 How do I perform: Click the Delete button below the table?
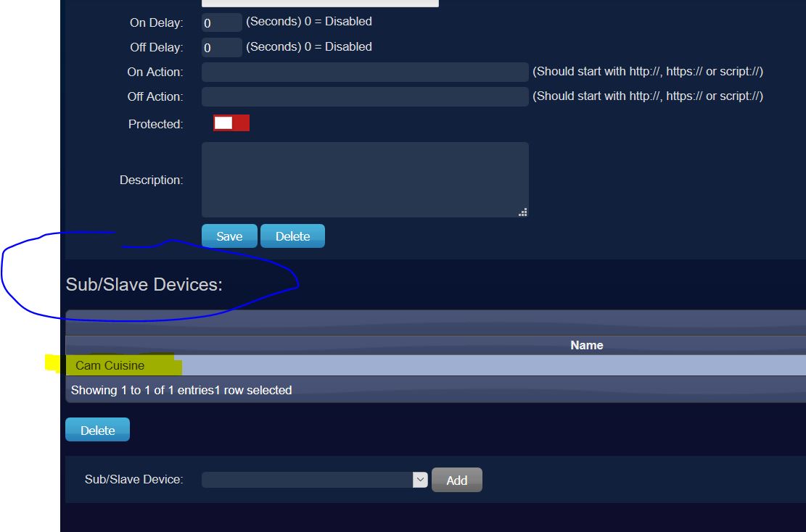(x=97, y=430)
